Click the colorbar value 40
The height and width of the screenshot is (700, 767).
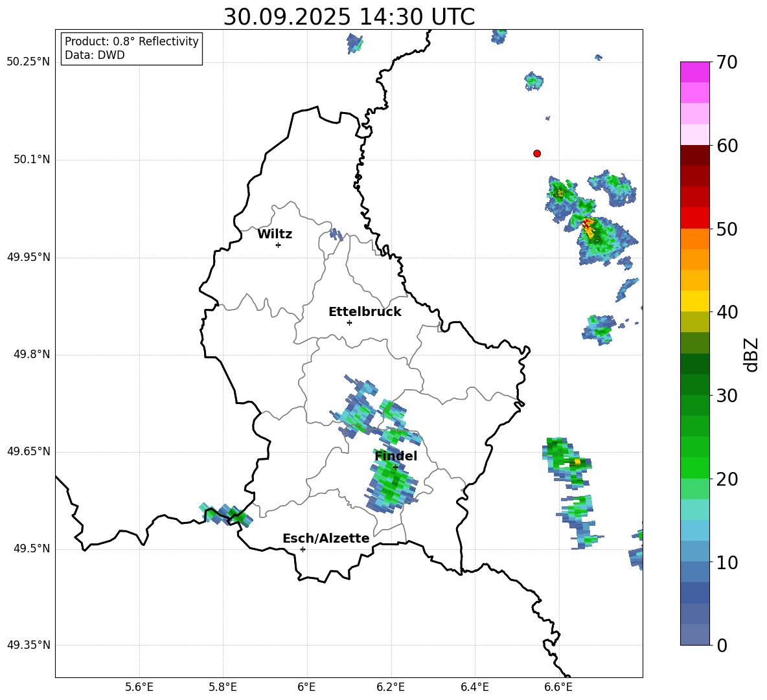point(727,312)
